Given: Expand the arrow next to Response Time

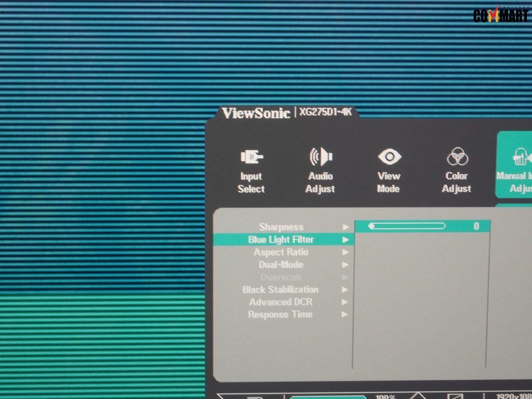Looking at the screenshot, I should (x=345, y=315).
